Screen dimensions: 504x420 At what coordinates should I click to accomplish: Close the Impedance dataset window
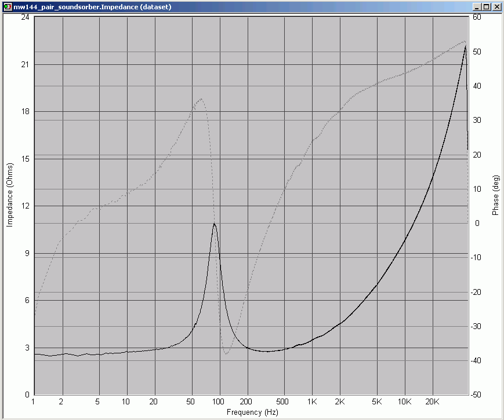click(496, 7)
